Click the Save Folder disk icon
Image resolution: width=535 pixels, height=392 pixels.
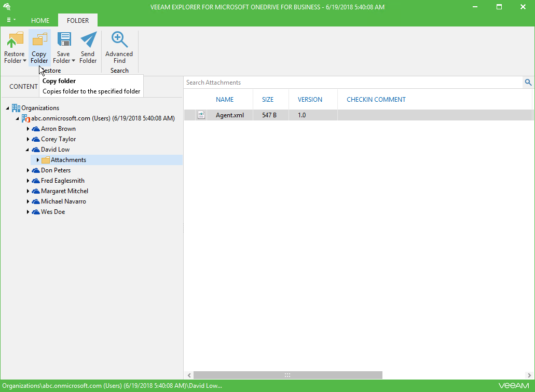tap(64, 39)
